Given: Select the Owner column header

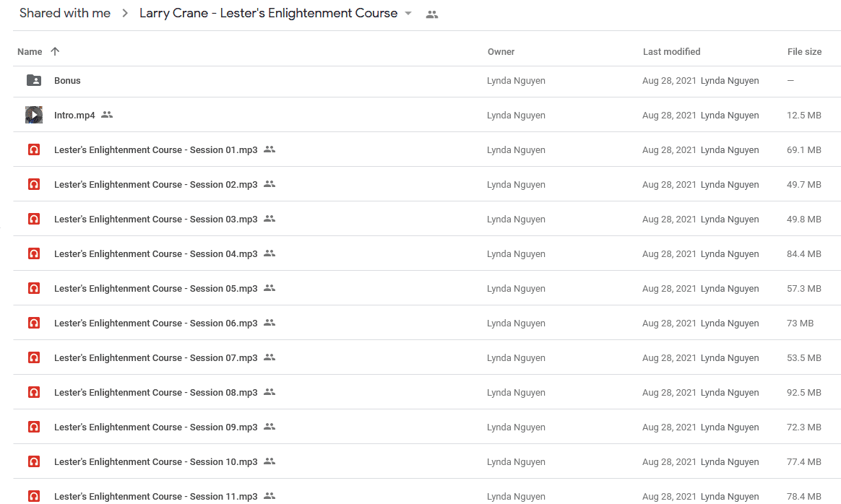Looking at the screenshot, I should pos(501,51).
